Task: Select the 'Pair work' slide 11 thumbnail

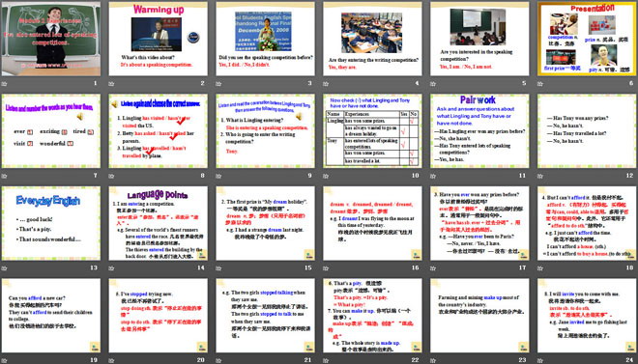Action: [x=479, y=130]
